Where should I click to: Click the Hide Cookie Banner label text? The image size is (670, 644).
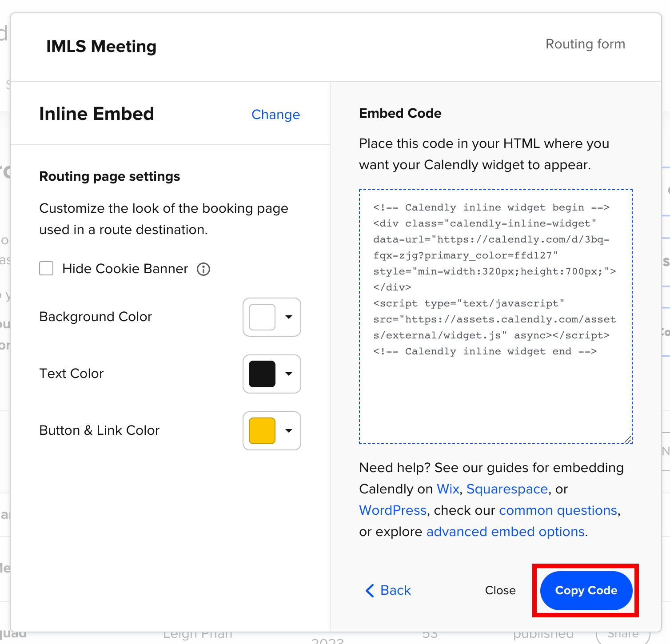click(x=125, y=269)
